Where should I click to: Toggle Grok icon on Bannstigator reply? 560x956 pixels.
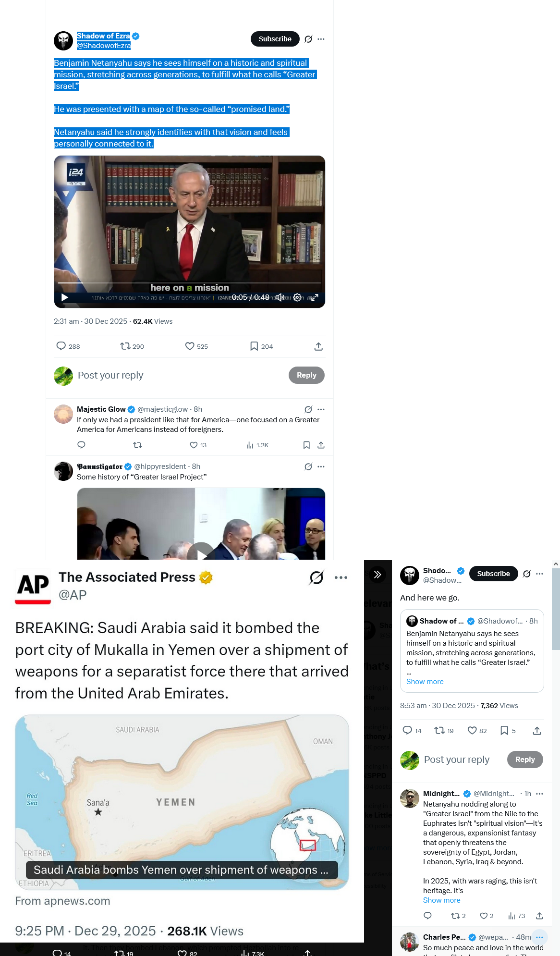308,466
